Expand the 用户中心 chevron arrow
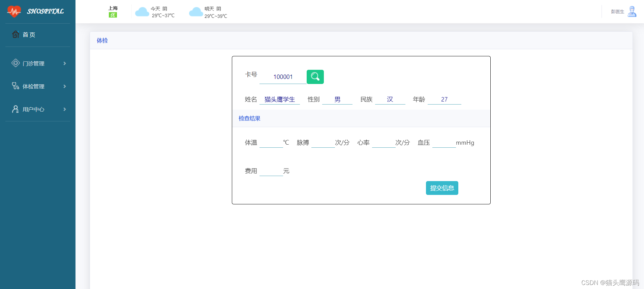Screen dimensions: 644x289 (x=65, y=109)
